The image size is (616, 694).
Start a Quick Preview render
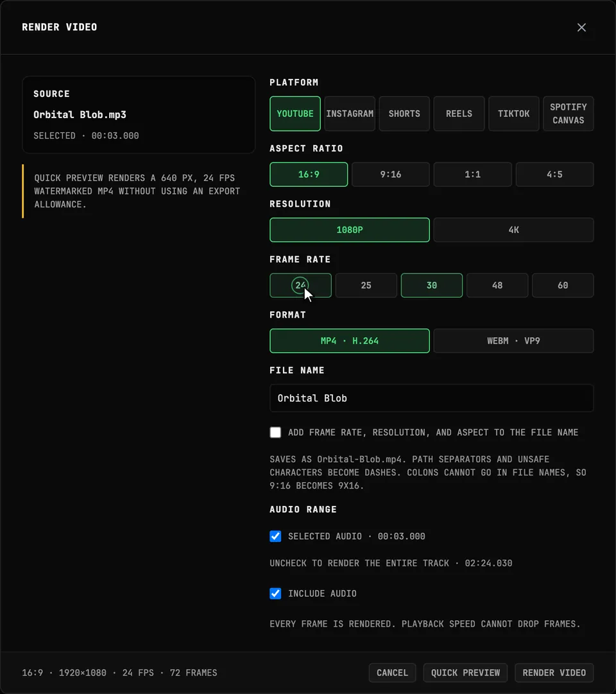[466, 673]
